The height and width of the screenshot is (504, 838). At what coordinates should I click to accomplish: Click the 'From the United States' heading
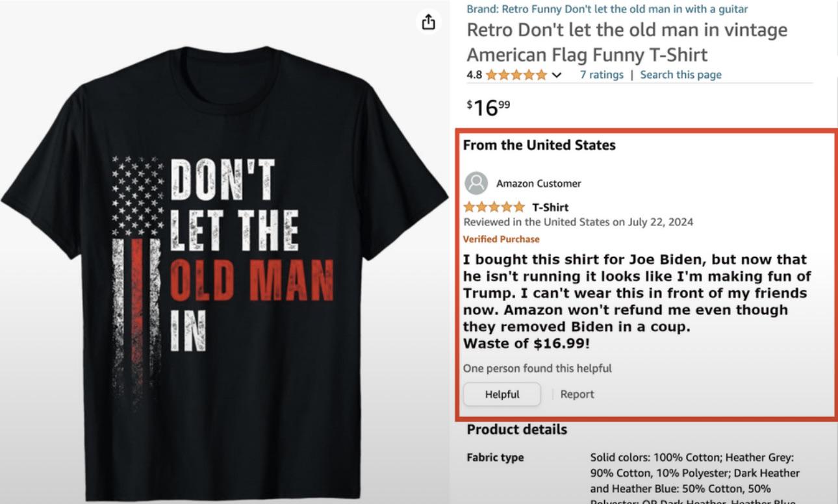[539, 145]
